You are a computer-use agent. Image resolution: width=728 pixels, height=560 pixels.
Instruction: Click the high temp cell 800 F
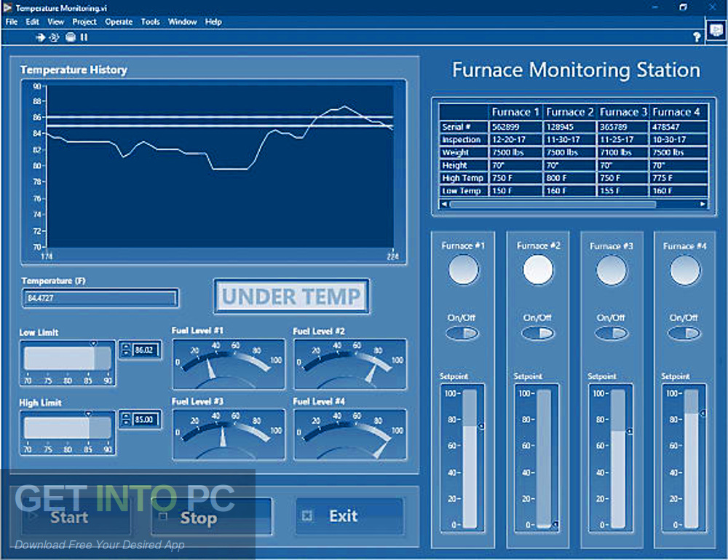point(570,178)
